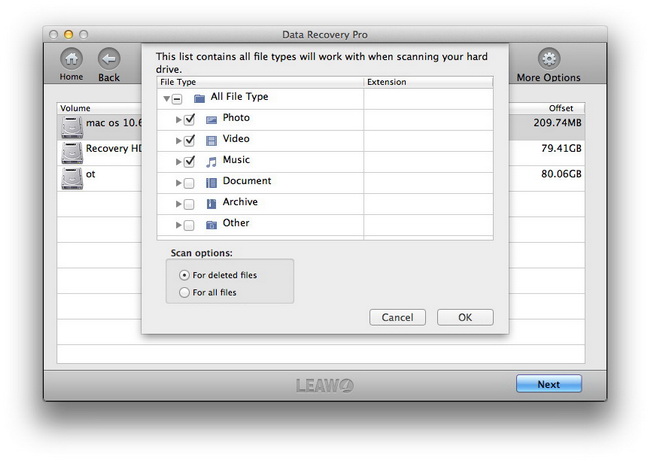Check the Document checkbox
The height and width of the screenshot is (461, 650).
(189, 183)
